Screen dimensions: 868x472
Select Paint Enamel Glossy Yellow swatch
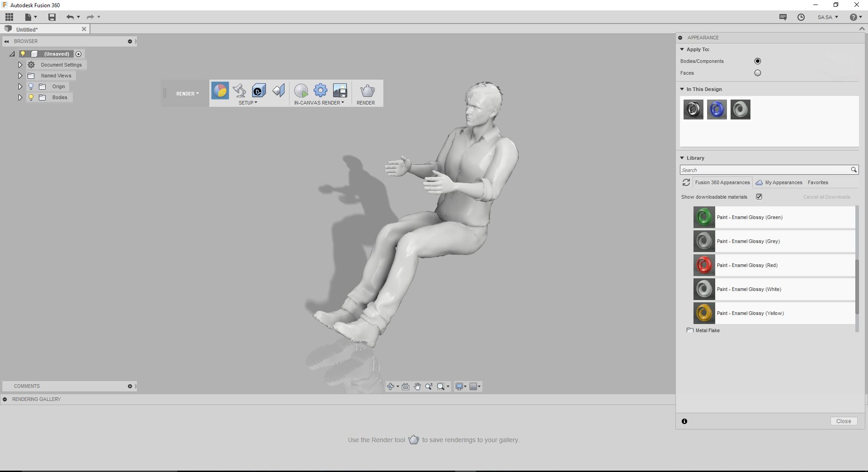[704, 313]
